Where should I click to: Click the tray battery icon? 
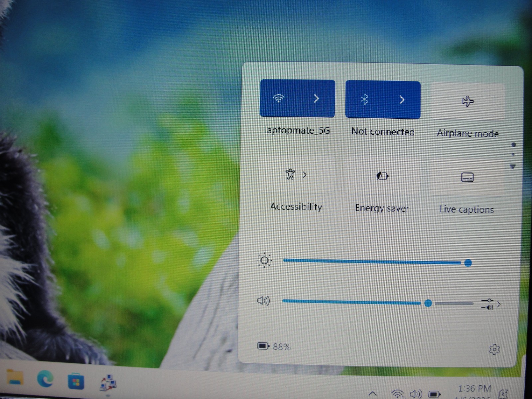tap(434, 394)
